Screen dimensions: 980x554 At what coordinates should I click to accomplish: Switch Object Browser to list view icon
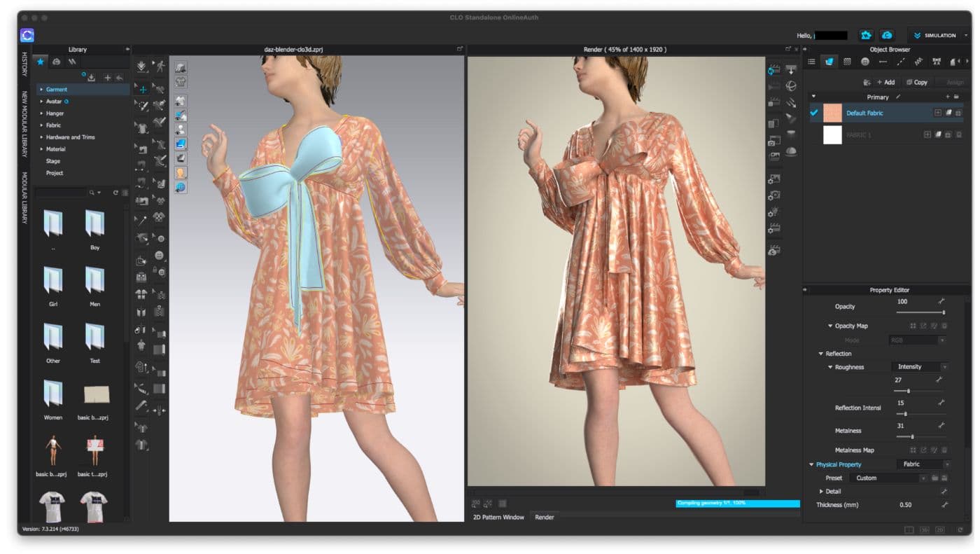tap(812, 62)
